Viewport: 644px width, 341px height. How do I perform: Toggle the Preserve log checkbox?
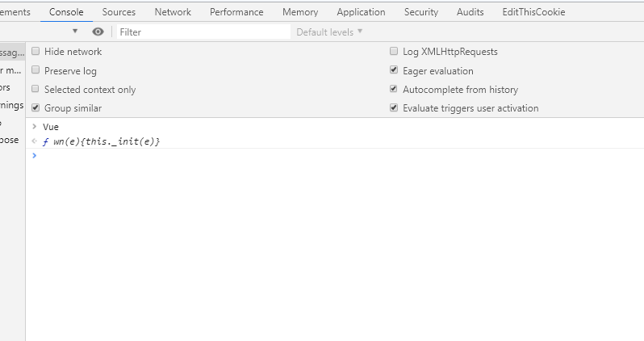(x=36, y=70)
